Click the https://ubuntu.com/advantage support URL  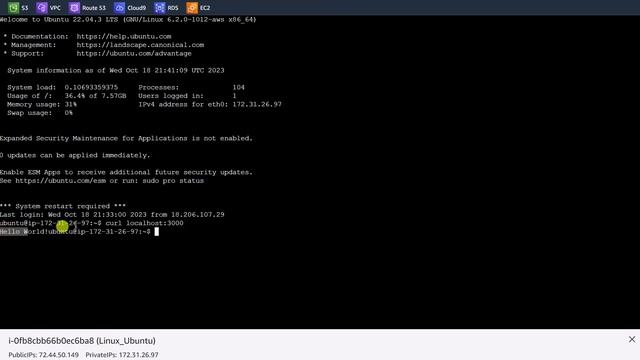click(x=134, y=53)
